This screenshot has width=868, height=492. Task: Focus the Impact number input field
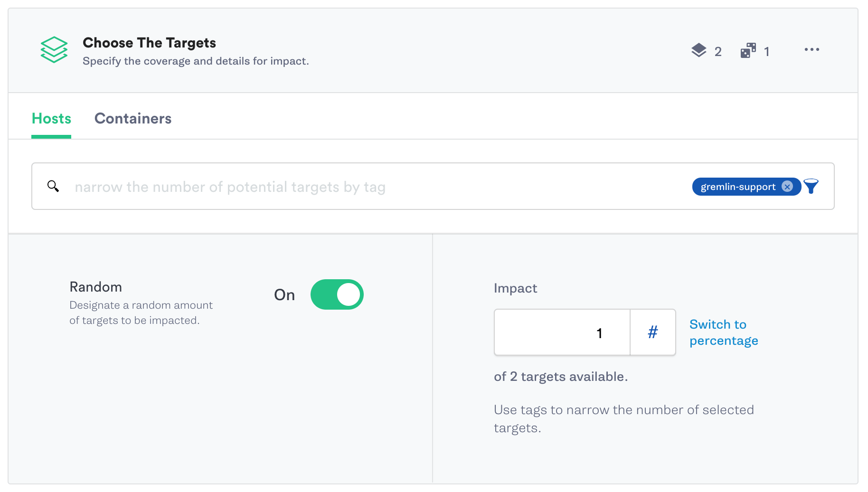562,332
